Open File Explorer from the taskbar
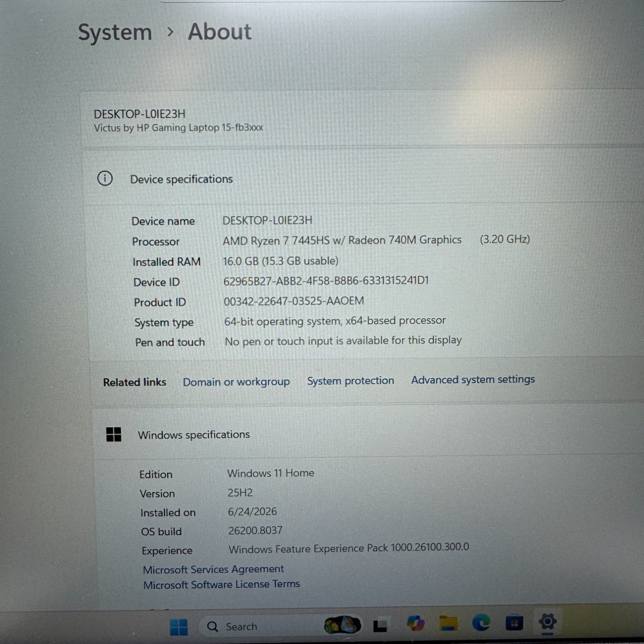The height and width of the screenshot is (644, 644). tap(448, 623)
